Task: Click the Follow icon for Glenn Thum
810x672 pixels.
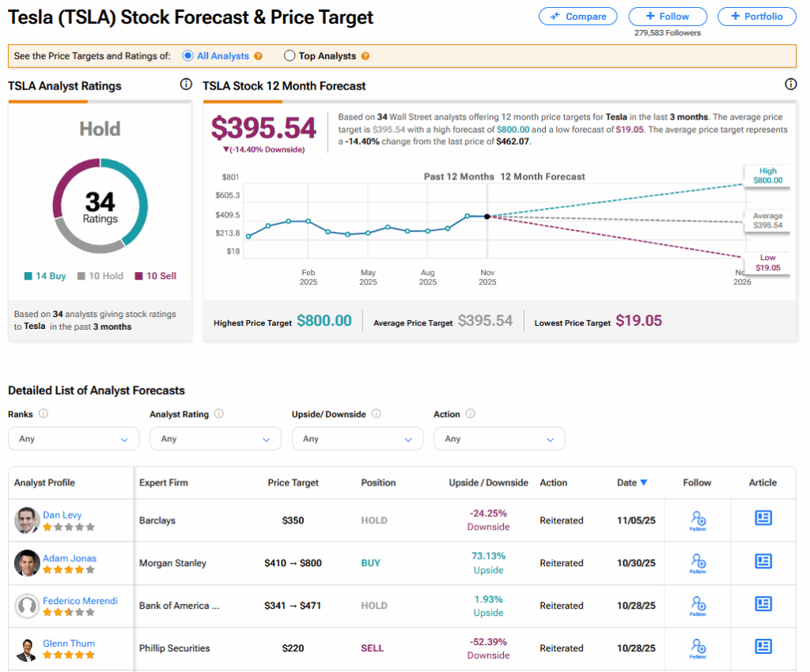Action: (698, 648)
